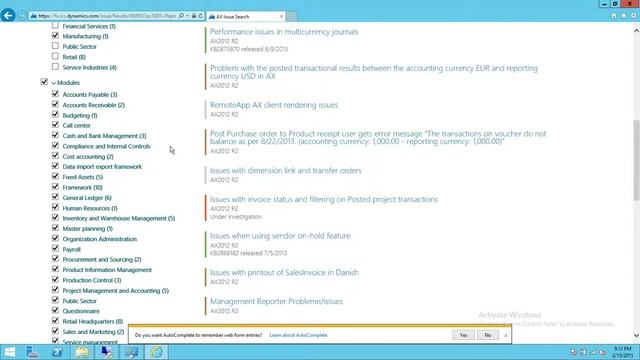The width and height of the screenshot is (640, 360).
Task: Open the Favorites star icon
Action: pyautogui.click(x=624, y=16)
